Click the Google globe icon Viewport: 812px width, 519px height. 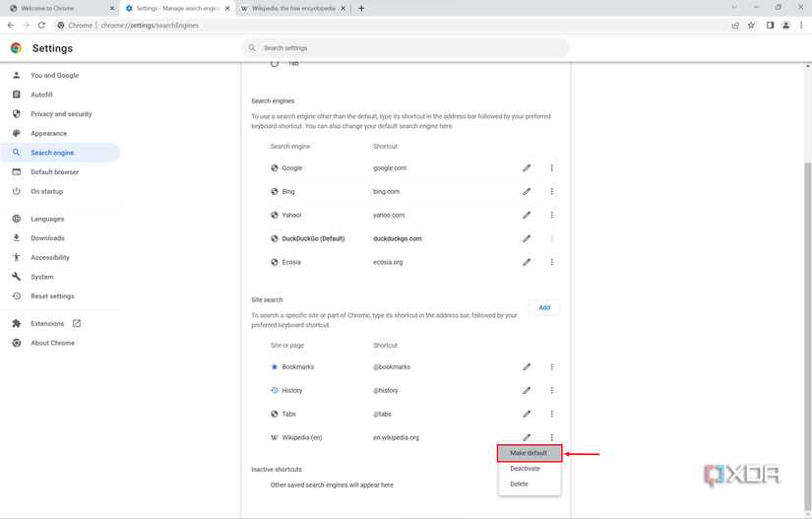275,167
